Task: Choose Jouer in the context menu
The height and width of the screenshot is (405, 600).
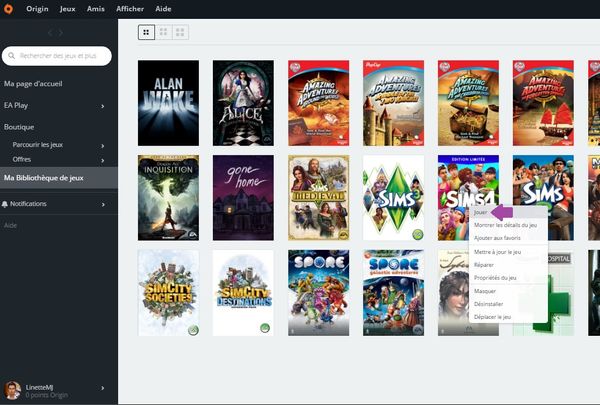Action: (x=481, y=212)
